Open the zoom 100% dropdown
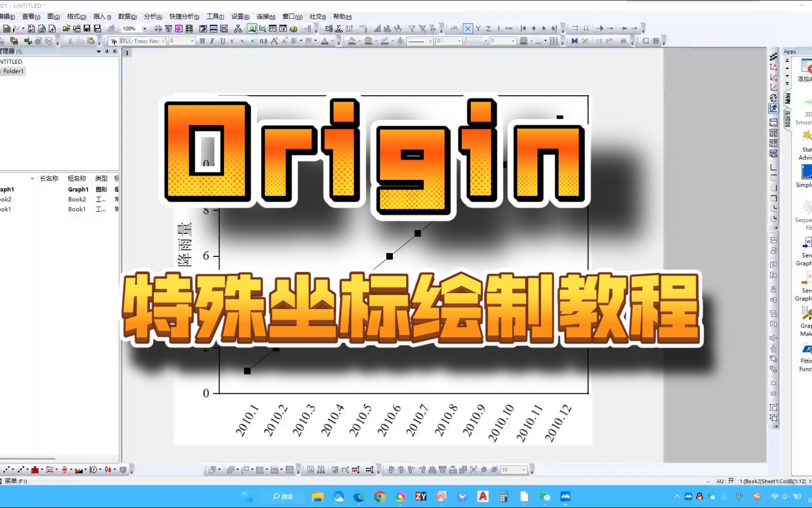 145,29
